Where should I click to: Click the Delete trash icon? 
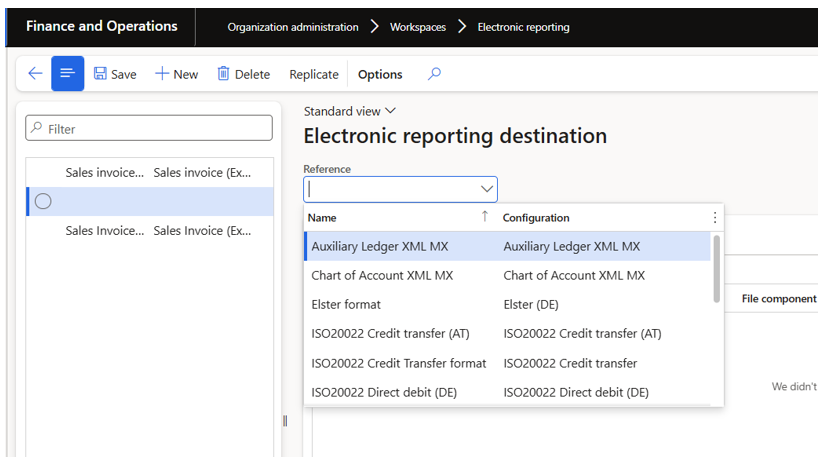pyautogui.click(x=223, y=74)
